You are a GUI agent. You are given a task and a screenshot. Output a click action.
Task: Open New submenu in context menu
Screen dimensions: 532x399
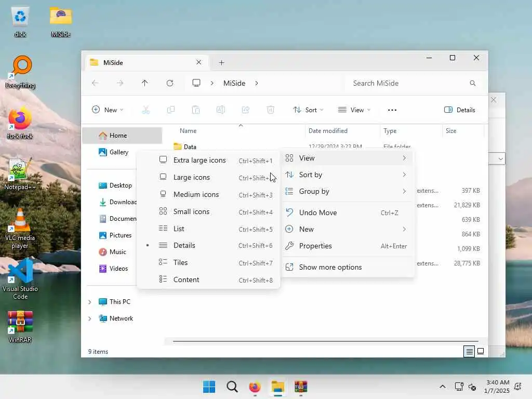coord(348,229)
